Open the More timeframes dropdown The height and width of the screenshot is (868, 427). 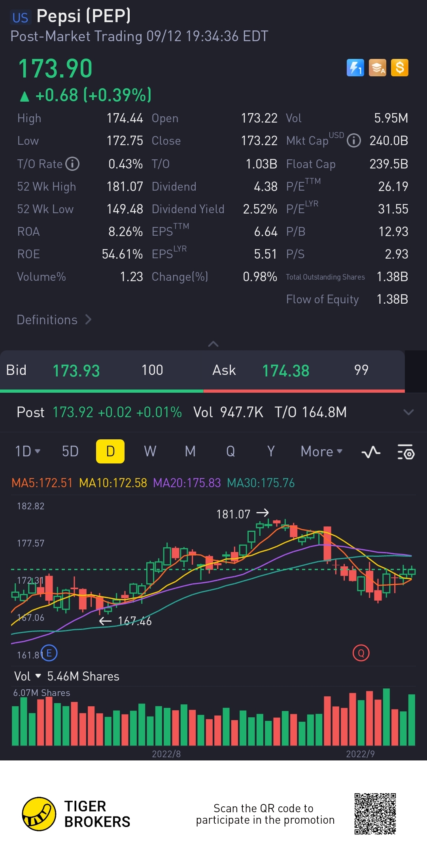pos(321,451)
